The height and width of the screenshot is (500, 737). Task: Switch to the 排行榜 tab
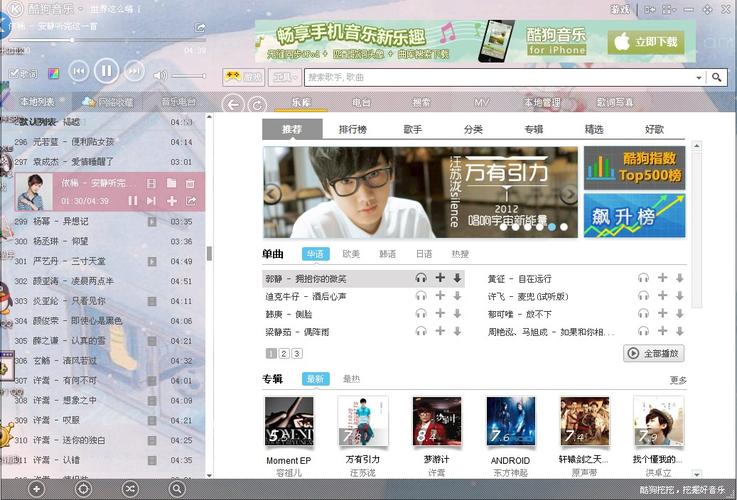(352, 129)
